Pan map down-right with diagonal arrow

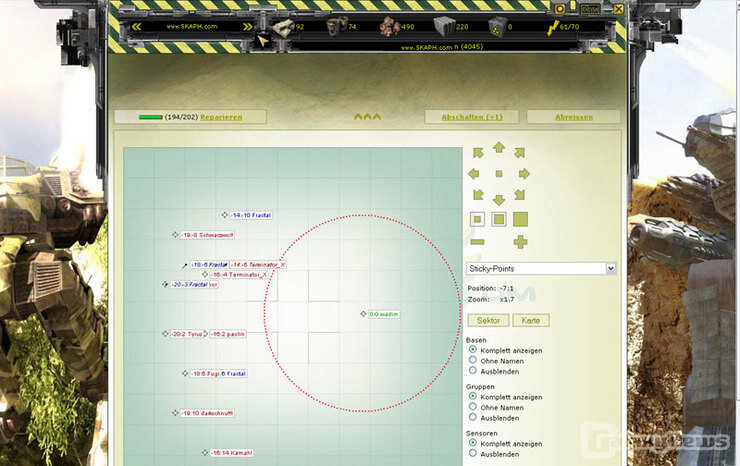click(x=520, y=195)
